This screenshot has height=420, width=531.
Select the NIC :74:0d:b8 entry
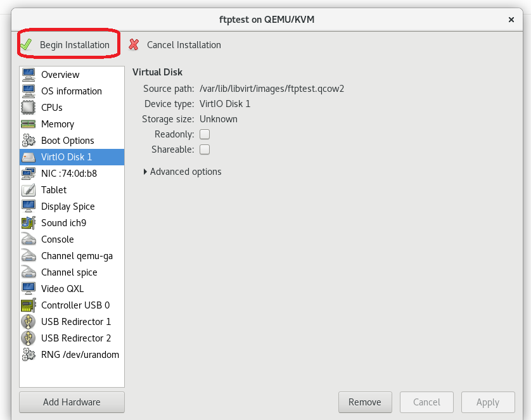pyautogui.click(x=72, y=174)
